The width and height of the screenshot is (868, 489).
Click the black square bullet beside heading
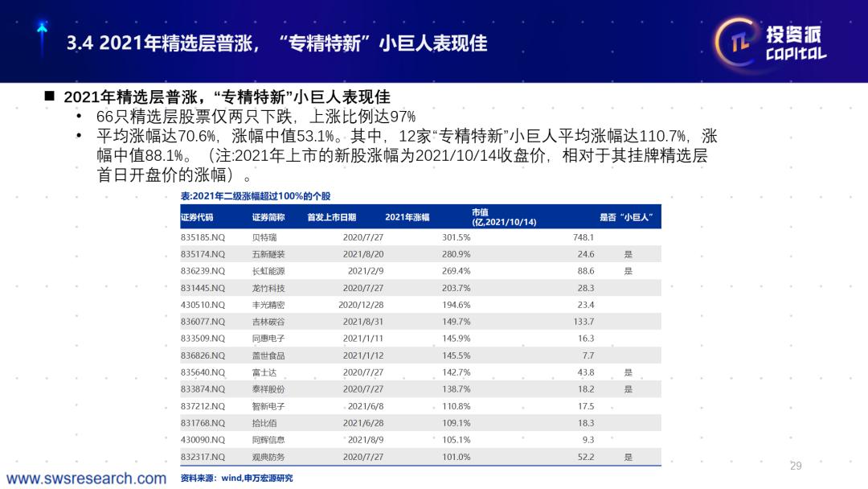pyautogui.click(x=50, y=96)
